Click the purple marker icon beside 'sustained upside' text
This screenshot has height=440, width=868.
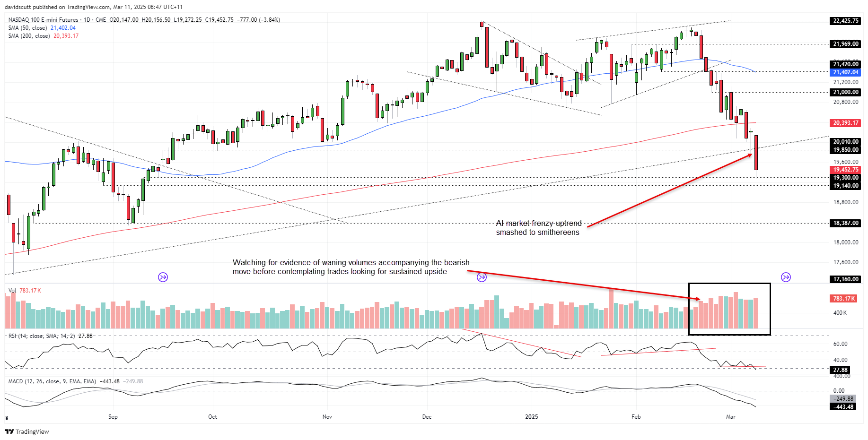point(482,277)
